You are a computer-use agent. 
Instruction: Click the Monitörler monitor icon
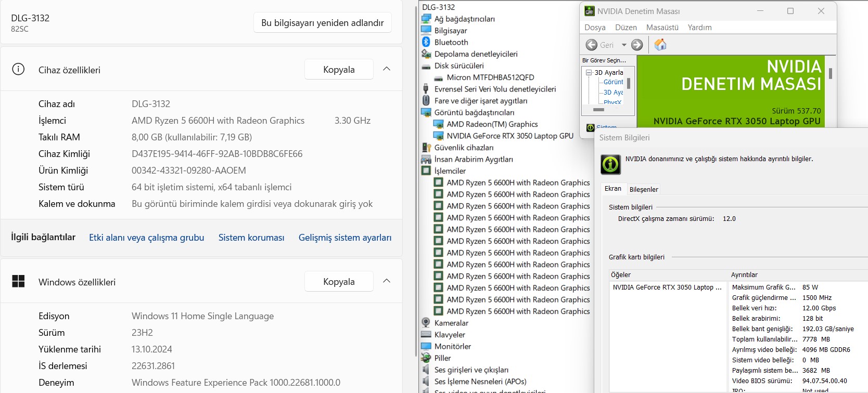pos(426,346)
